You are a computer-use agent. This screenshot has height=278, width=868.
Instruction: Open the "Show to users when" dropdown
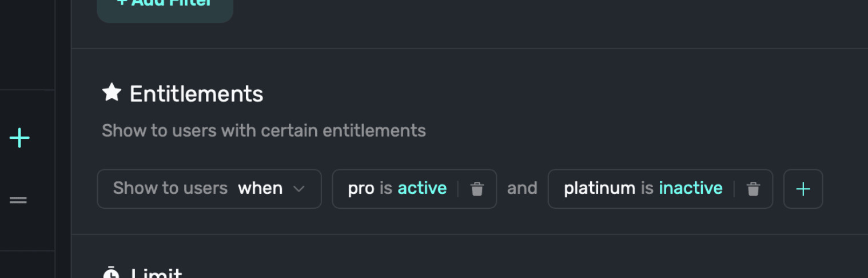click(x=209, y=189)
